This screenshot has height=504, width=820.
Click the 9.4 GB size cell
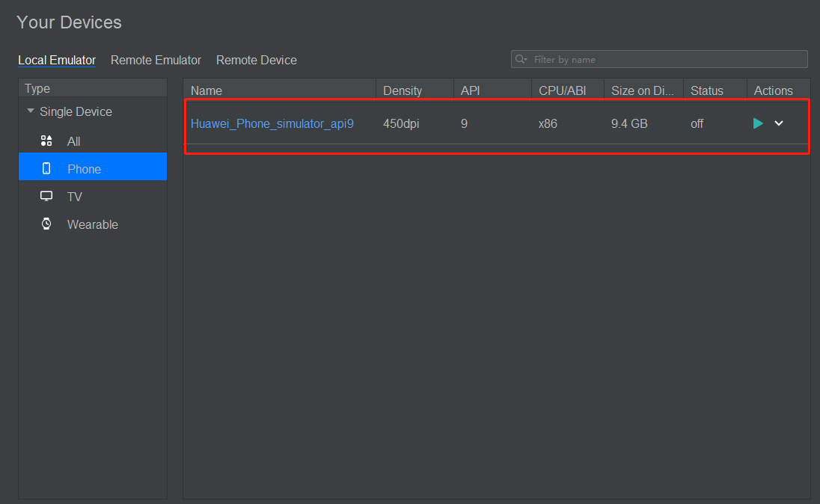click(629, 123)
